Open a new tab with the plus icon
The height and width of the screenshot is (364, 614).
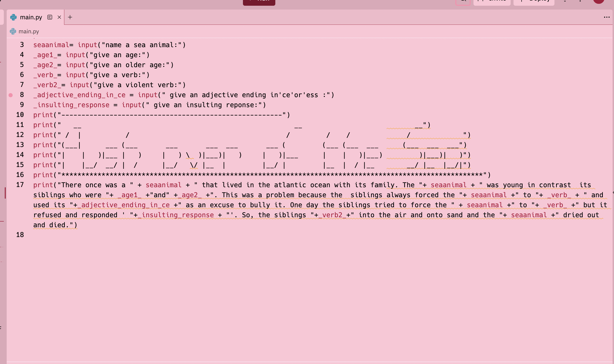pyautogui.click(x=70, y=17)
